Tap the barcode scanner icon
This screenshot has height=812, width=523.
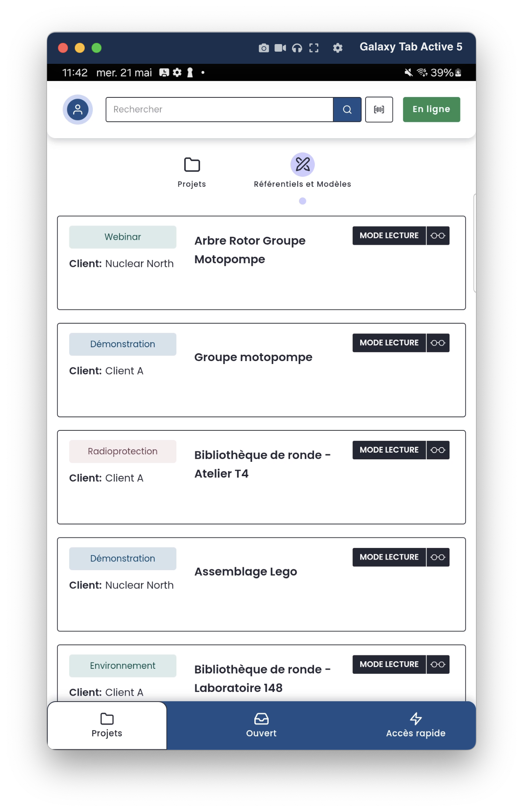(379, 110)
